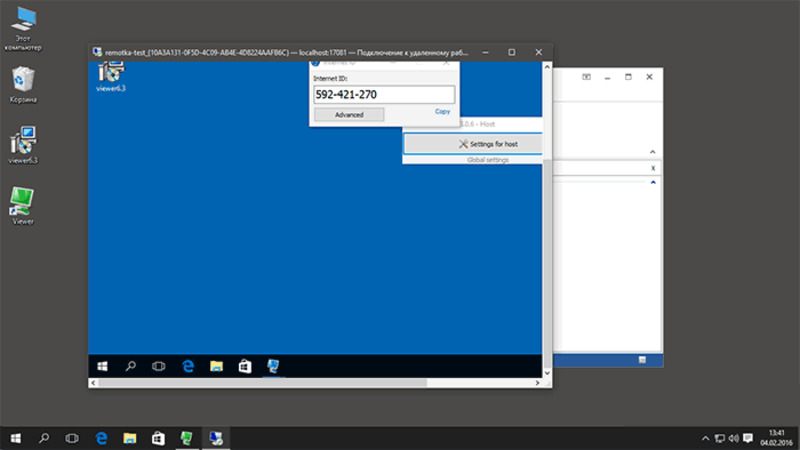Screen dimensions: 800x450
Task: Close the inner panel with x in Viewer window
Action: click(x=653, y=168)
